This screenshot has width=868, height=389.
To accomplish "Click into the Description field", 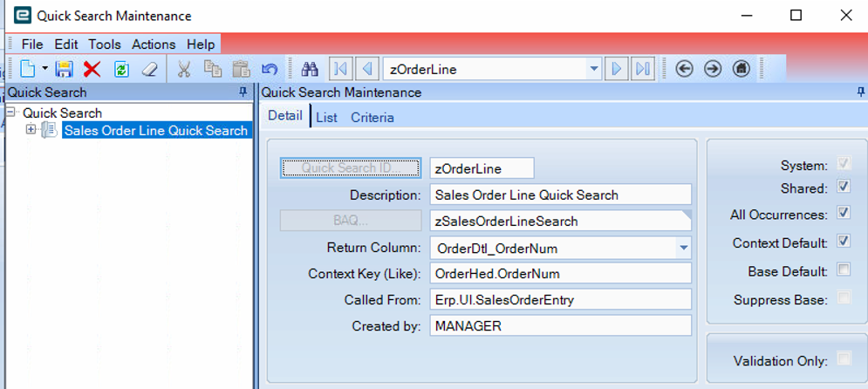I will coord(561,194).
